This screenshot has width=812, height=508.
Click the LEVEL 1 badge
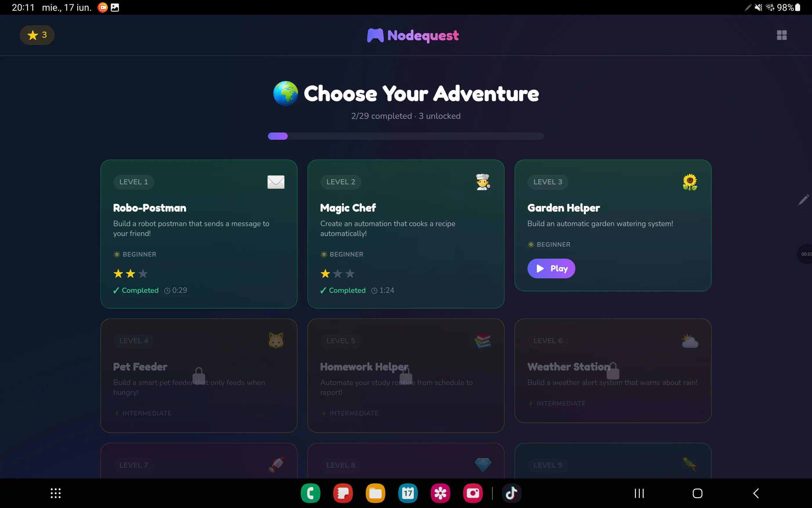(x=134, y=182)
